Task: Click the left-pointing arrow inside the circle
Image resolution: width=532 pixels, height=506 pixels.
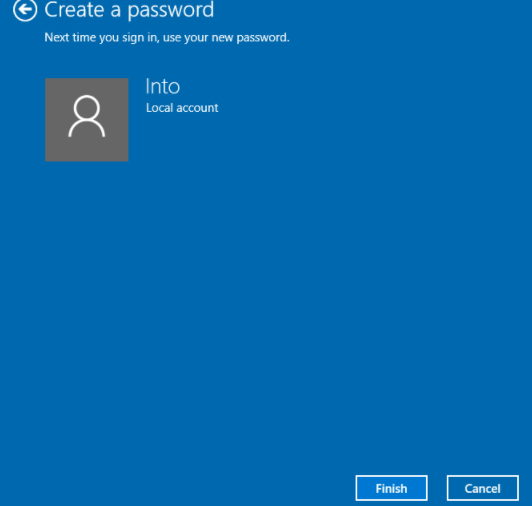Action: 25,10
